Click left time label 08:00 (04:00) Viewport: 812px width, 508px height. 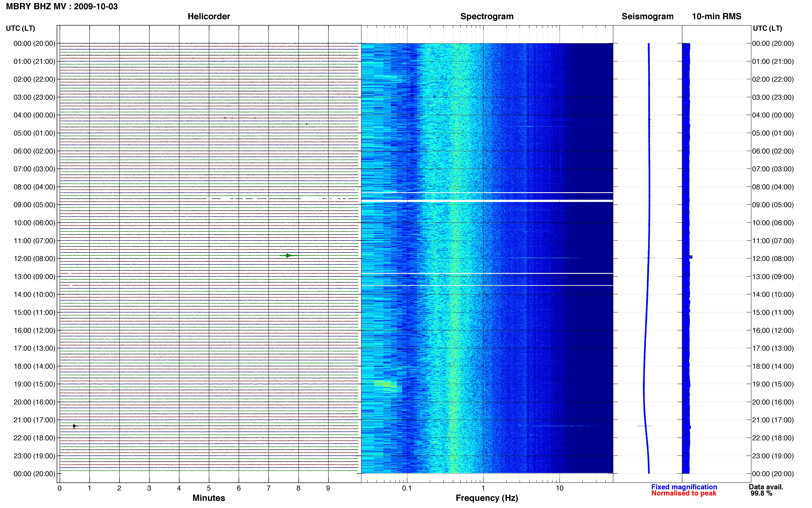pos(34,187)
